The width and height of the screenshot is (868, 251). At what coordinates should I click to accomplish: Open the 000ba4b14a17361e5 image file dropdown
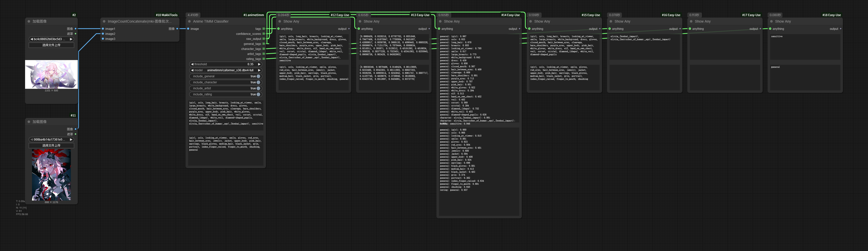click(51, 140)
